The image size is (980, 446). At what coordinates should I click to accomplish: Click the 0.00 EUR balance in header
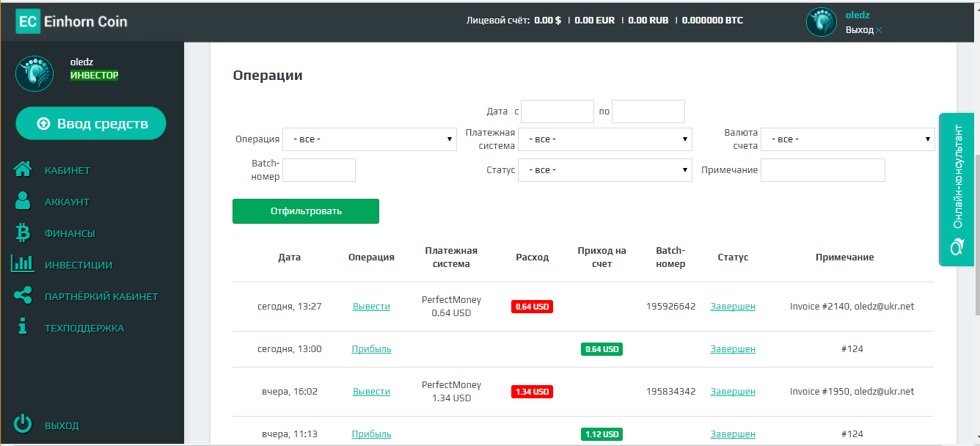tap(594, 21)
